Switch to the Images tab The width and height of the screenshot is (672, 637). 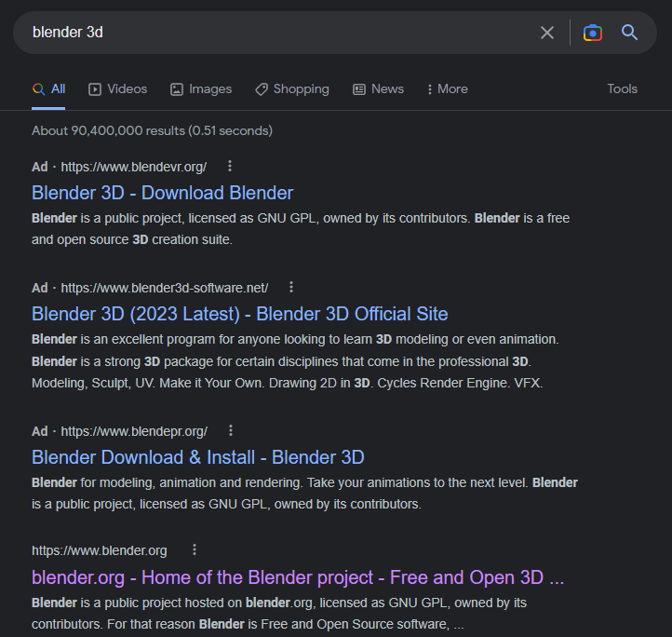201,89
